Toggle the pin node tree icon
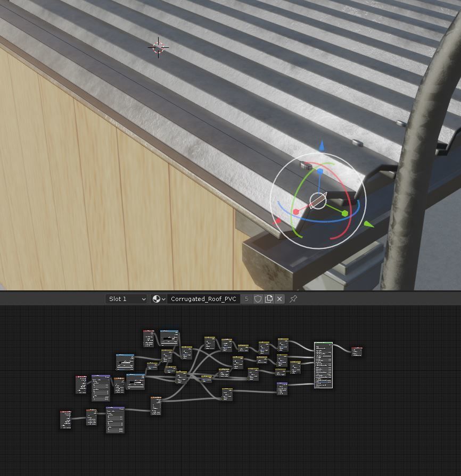Screen dimensions: 461x476 (x=293, y=299)
